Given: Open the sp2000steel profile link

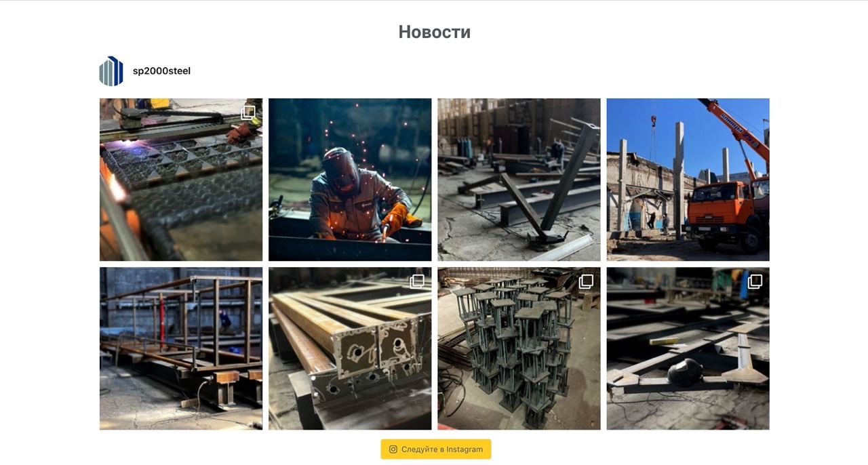Looking at the screenshot, I should pyautogui.click(x=161, y=71).
